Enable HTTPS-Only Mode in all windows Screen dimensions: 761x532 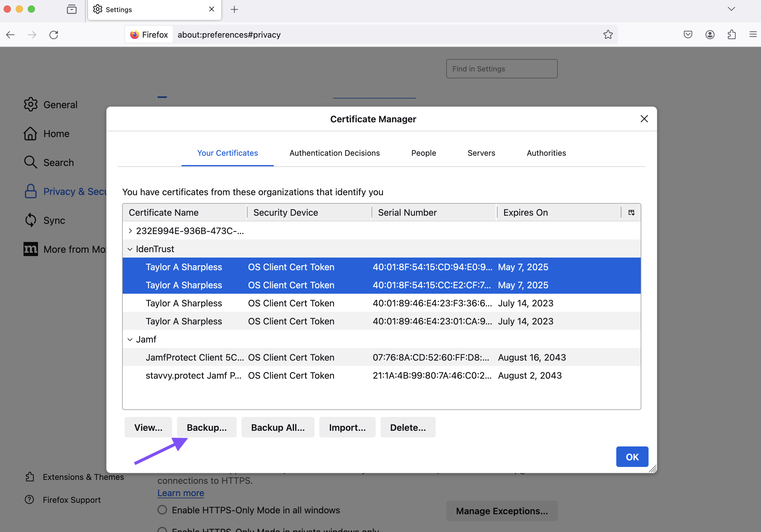coord(162,510)
